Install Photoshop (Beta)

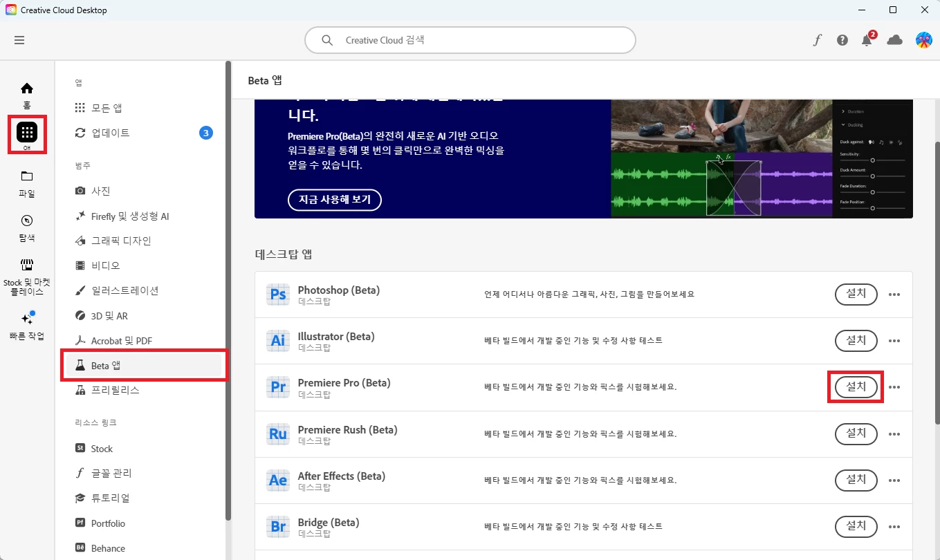point(856,295)
